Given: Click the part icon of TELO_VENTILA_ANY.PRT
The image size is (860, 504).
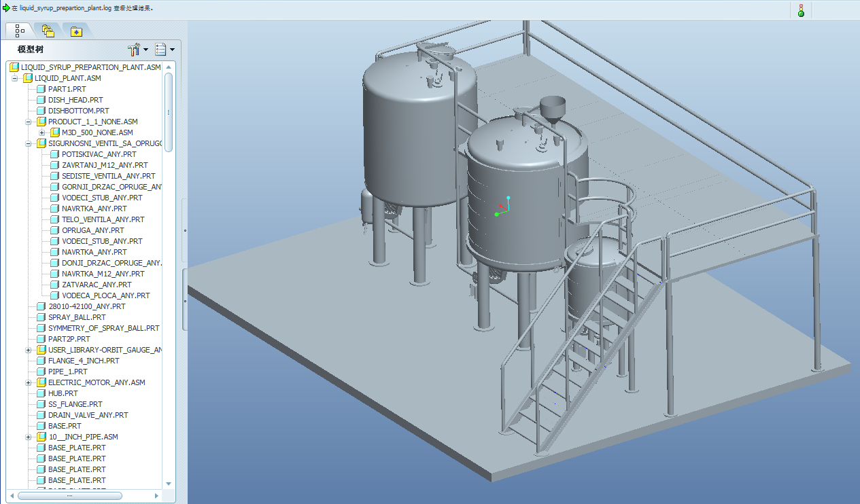Looking at the screenshot, I should pyautogui.click(x=54, y=219).
